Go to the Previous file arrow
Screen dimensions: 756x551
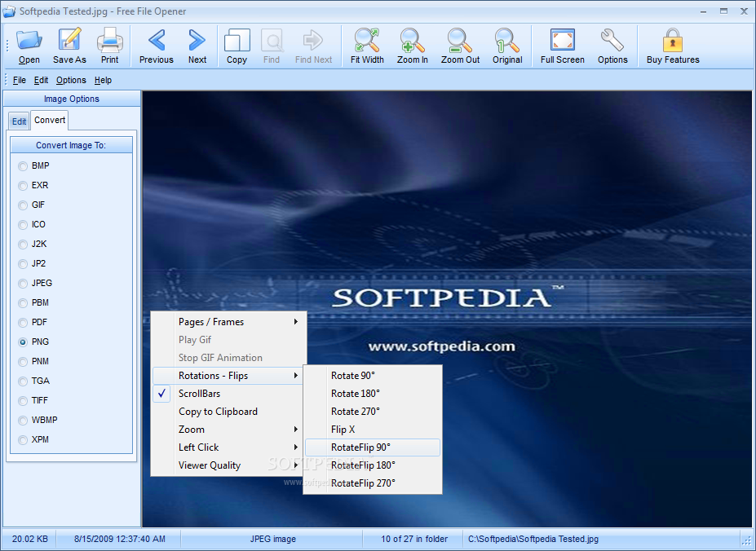tap(157, 40)
